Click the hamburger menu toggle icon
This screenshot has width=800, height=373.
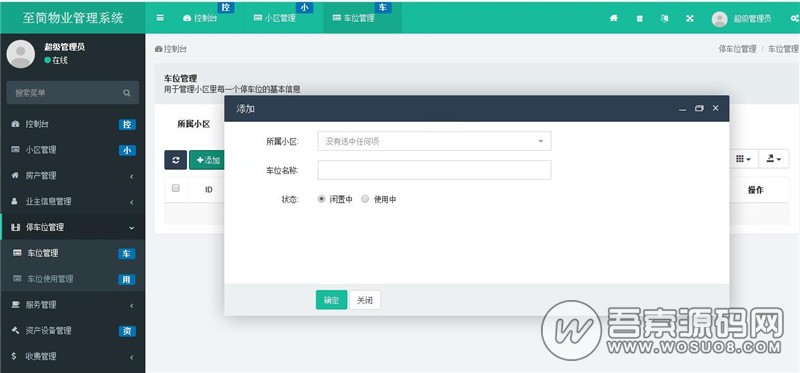point(160,18)
